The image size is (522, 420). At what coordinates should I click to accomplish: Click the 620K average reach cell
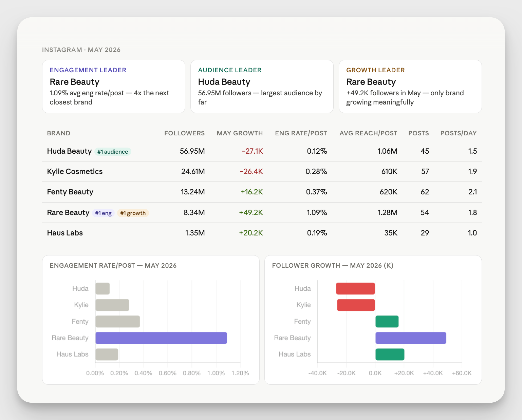click(389, 192)
